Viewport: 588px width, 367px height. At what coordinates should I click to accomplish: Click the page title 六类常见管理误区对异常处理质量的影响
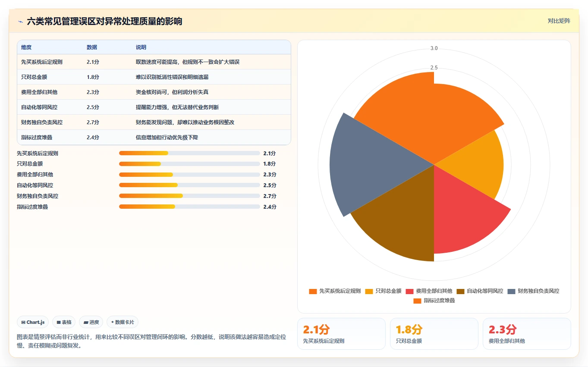104,21
